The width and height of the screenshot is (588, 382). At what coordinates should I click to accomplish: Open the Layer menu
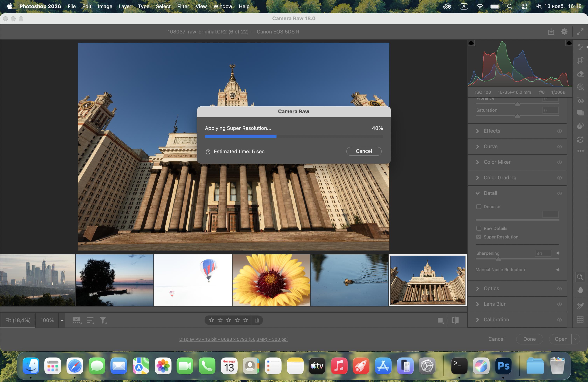pos(125,6)
